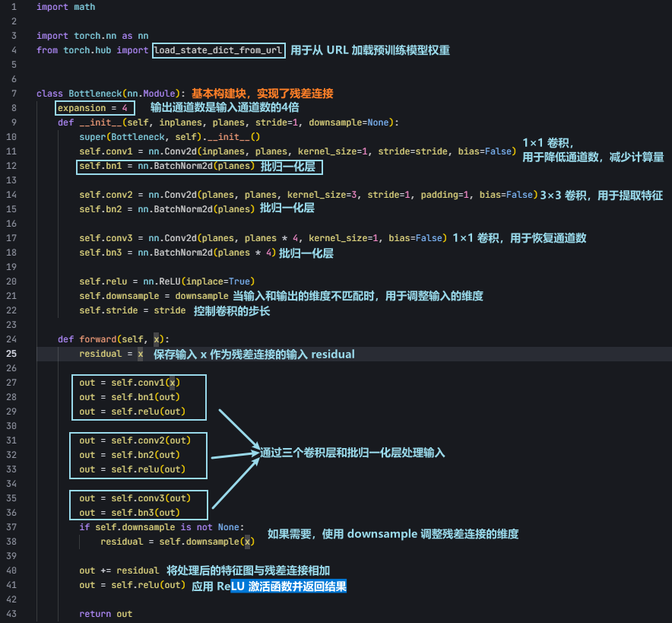Click line number 13 in the gutter
The image size is (672, 623).
tap(11, 180)
